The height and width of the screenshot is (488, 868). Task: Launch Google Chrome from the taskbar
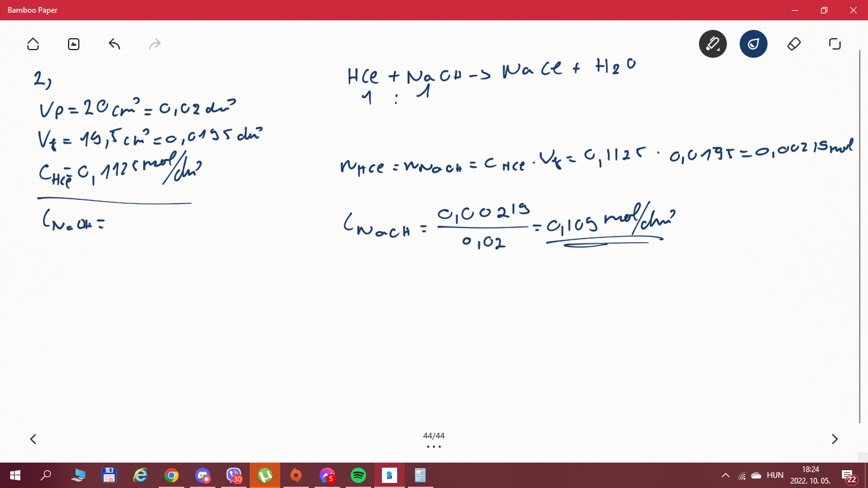coord(172,475)
